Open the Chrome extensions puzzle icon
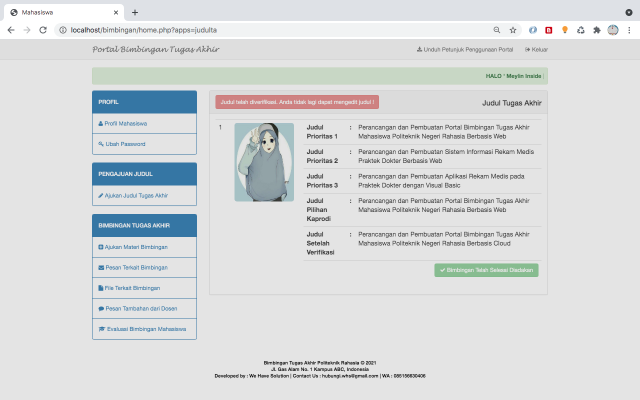 pyautogui.click(x=598, y=30)
